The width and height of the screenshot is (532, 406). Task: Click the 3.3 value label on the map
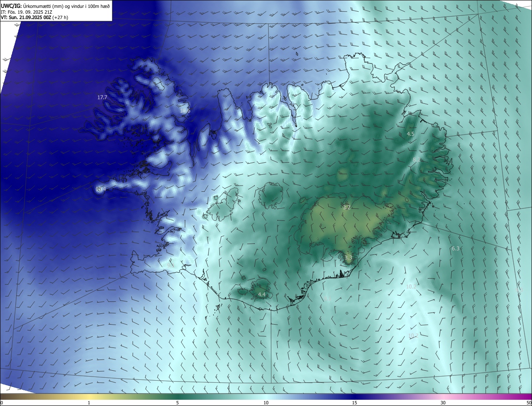(348, 257)
